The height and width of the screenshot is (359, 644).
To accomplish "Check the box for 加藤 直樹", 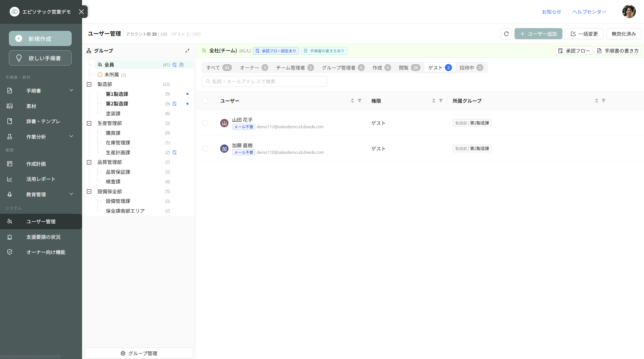I will pos(205,149).
